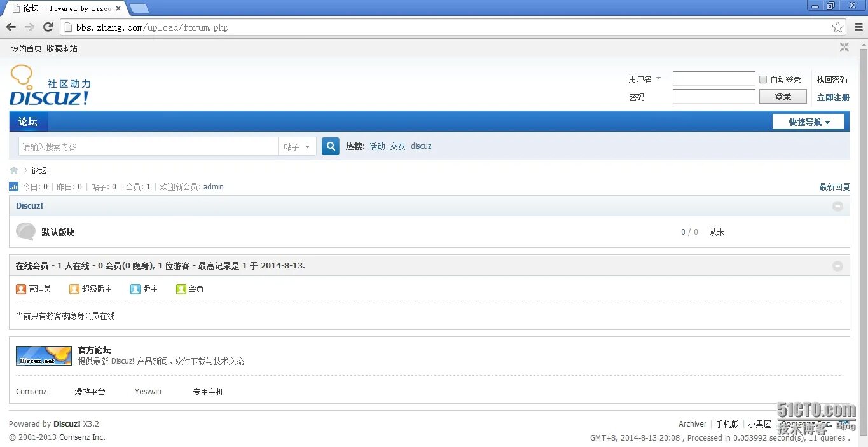Open the 用户名 login type dropdown

pos(644,78)
